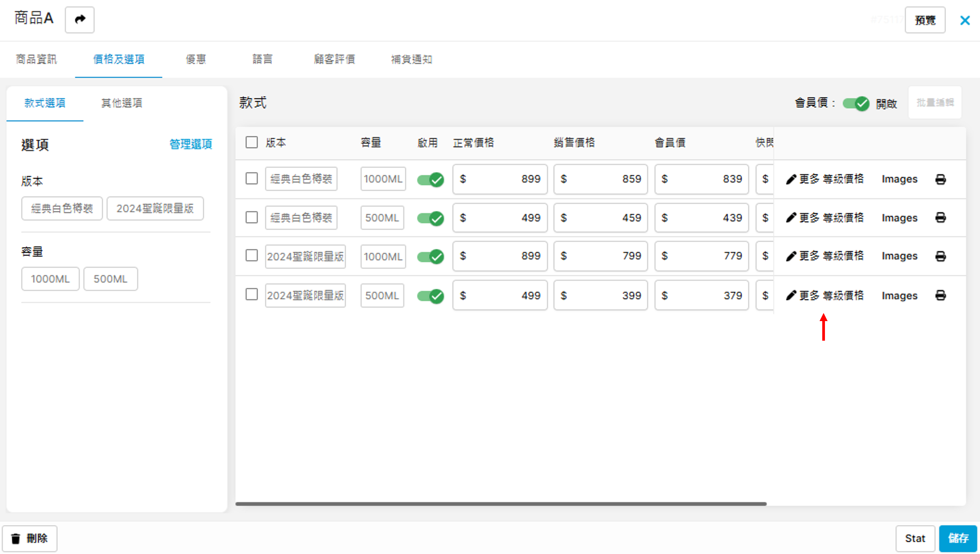This screenshot has height=554, width=980.
Task: Switch to the 優惠 tab
Action: (x=196, y=59)
